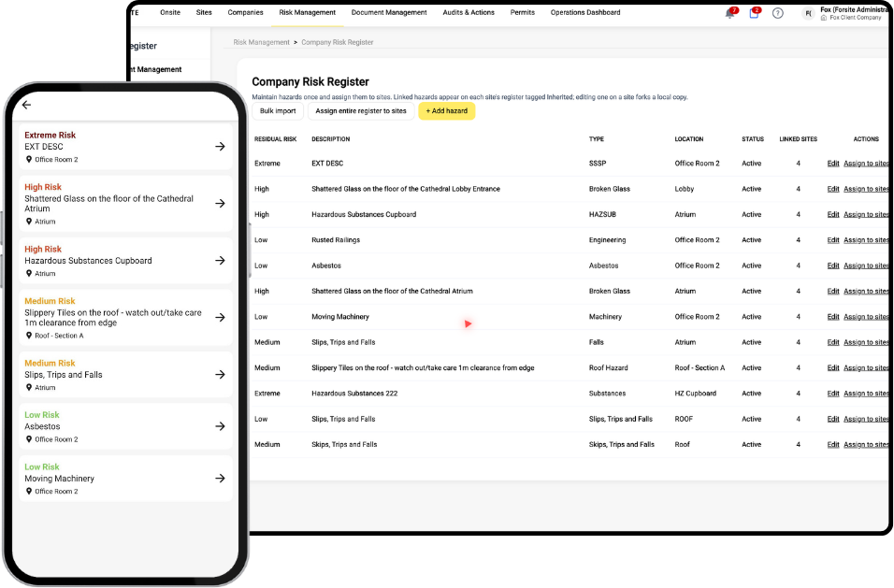Click Assign to sites for Roof Hazard row
Screen dimensions: 894x588
866,368
